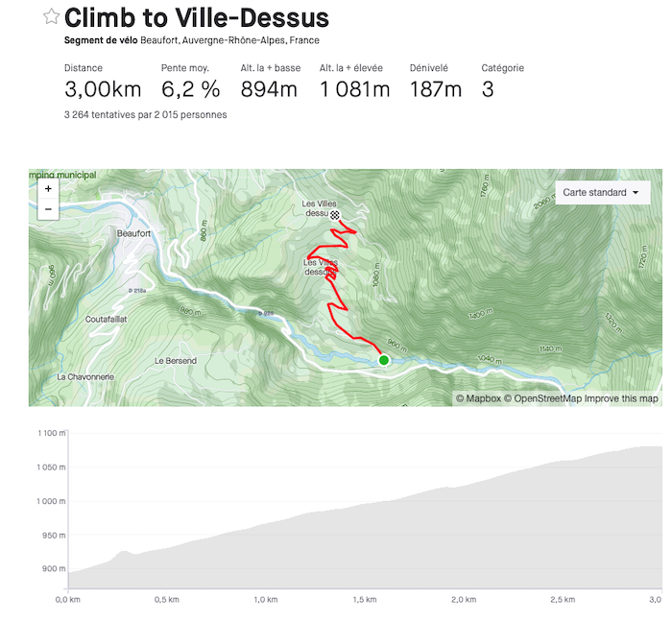Click the 0,5 km elevation axis mark

(167, 600)
